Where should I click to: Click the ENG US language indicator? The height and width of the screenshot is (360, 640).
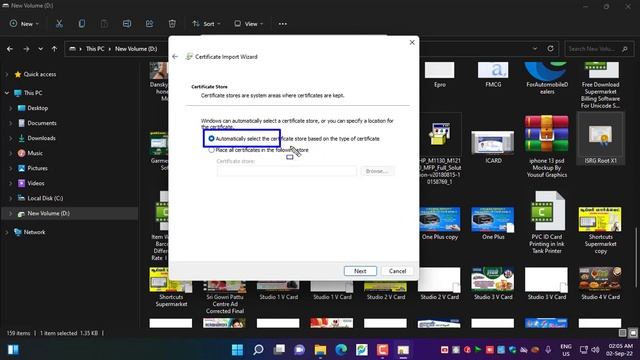pyautogui.click(x=566, y=350)
